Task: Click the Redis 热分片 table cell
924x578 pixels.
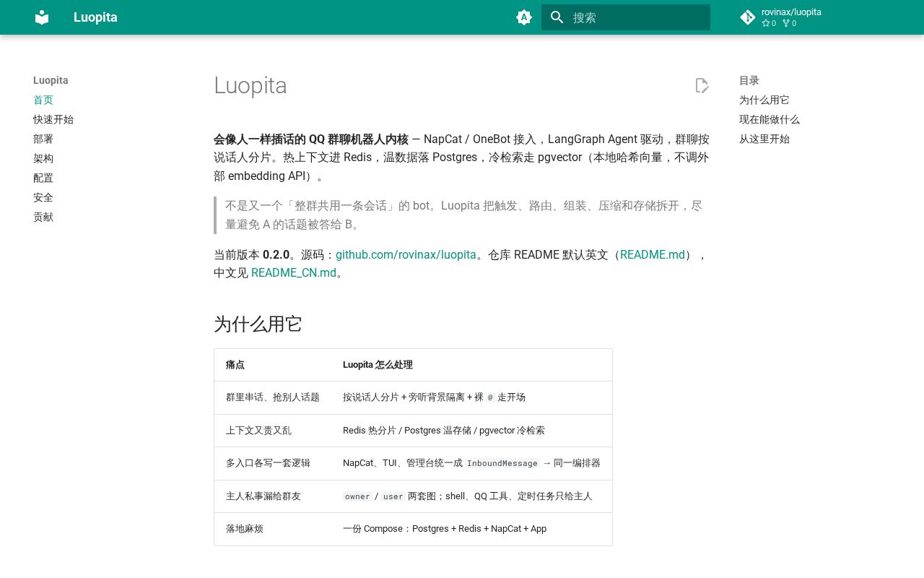Action: [471, 431]
